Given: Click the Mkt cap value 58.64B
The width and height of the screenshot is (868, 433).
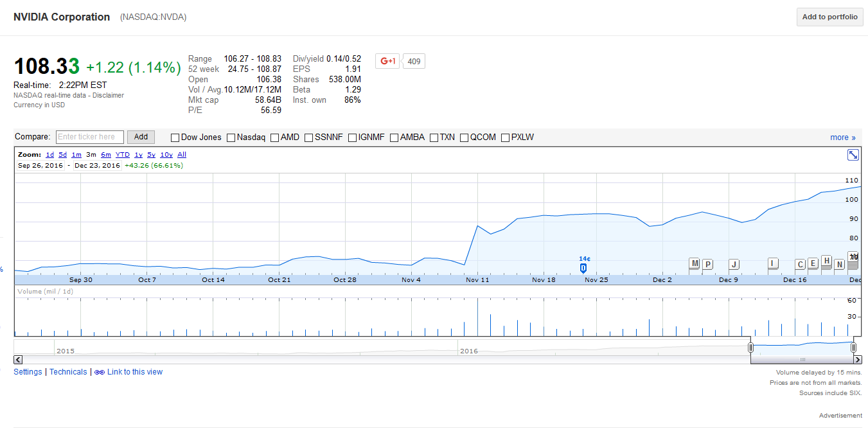Looking at the screenshot, I should pos(269,100).
